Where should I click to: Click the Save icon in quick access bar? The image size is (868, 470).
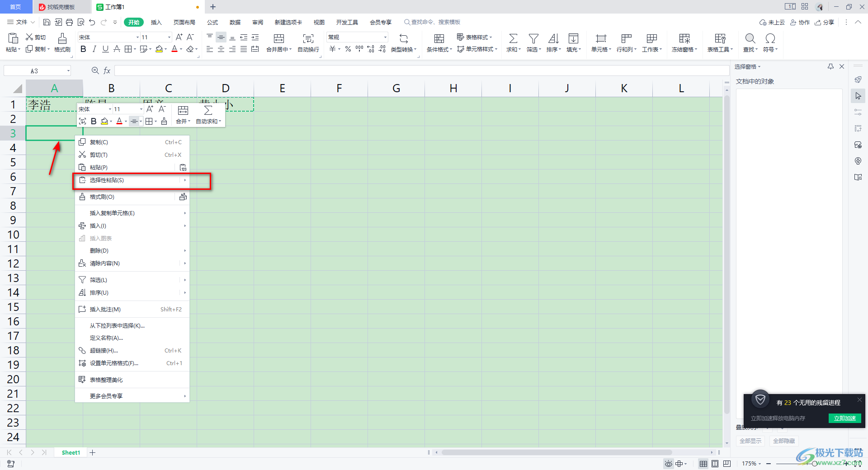click(47, 22)
